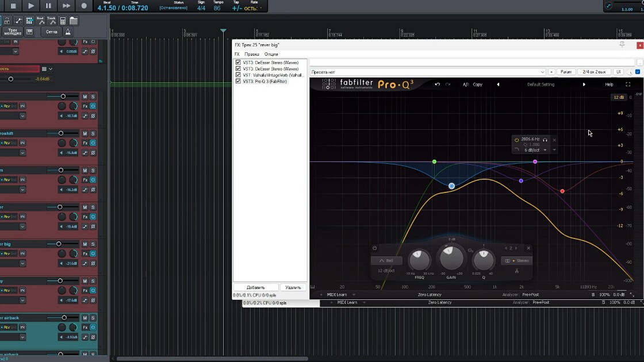Click the GAIN knob

[x=451, y=257]
